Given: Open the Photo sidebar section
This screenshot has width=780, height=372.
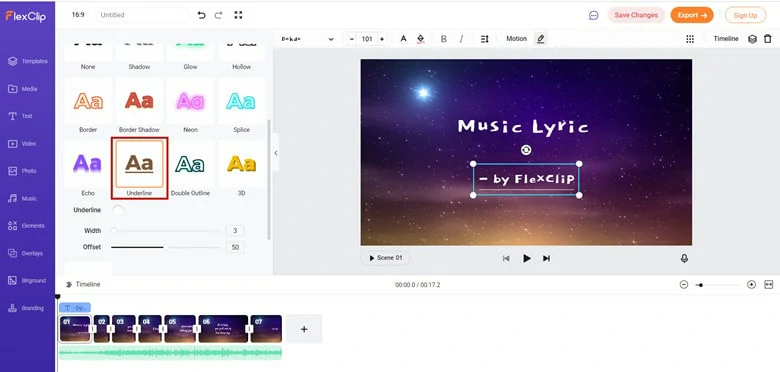Looking at the screenshot, I should point(22,171).
